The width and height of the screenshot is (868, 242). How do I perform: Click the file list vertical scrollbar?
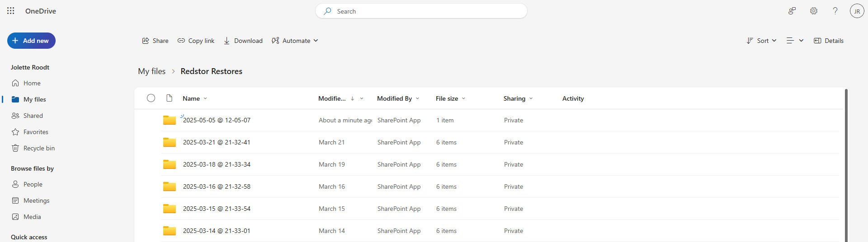(x=846, y=165)
